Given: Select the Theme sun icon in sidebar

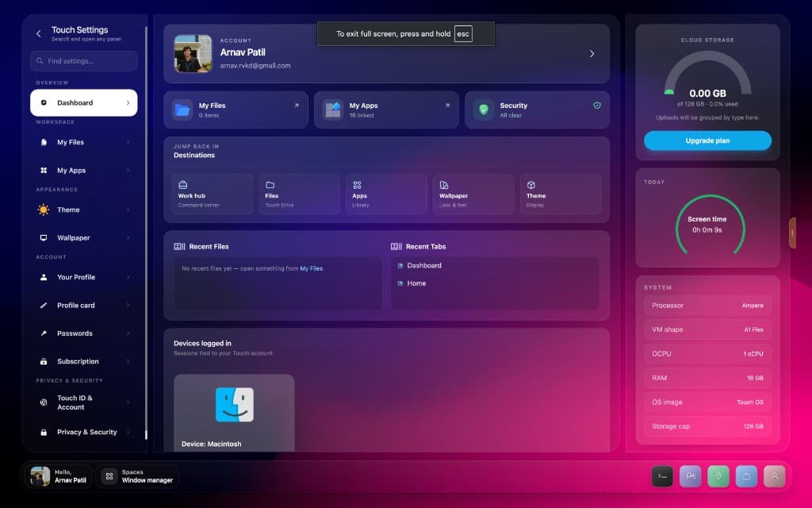Looking at the screenshot, I should tap(45, 210).
